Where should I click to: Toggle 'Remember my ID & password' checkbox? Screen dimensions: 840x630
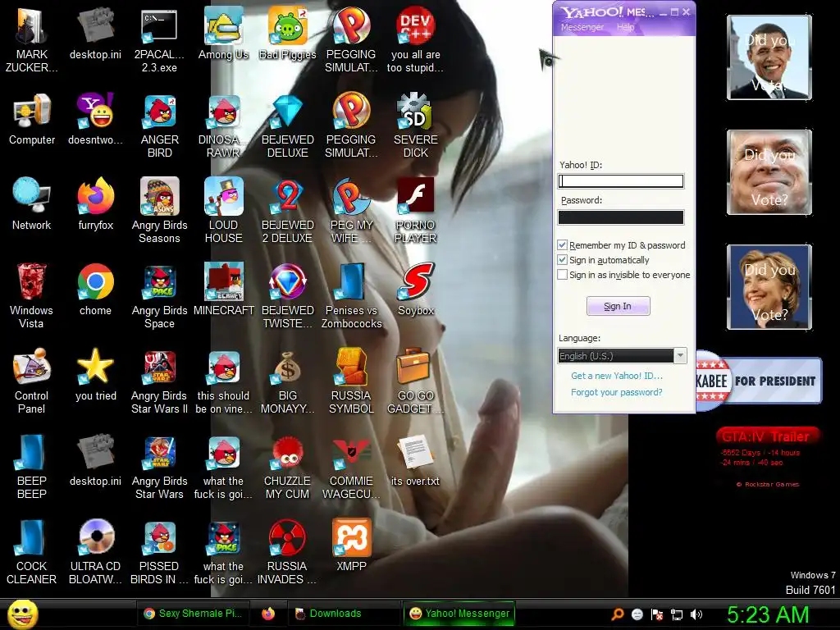coord(563,245)
